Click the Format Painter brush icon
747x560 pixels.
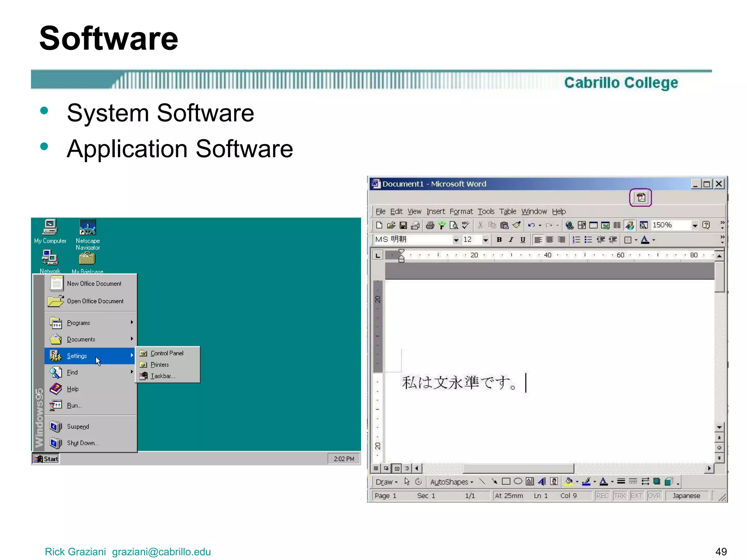click(x=516, y=225)
